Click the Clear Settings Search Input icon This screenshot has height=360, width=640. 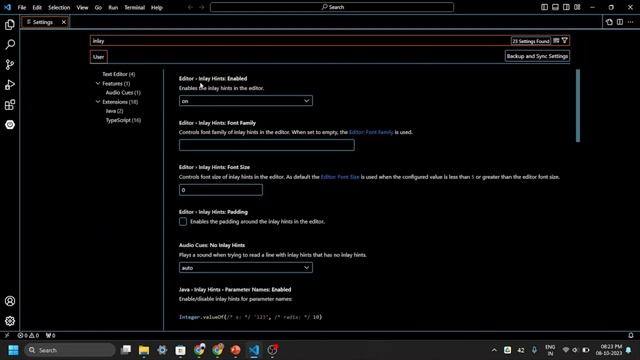(556, 40)
